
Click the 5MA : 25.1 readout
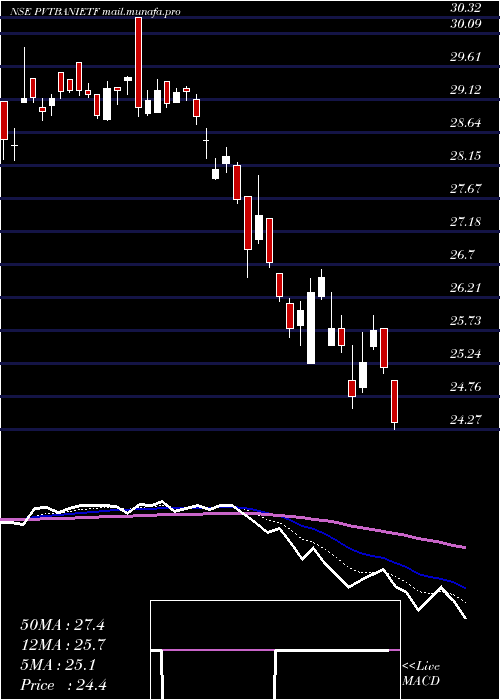click(58, 665)
